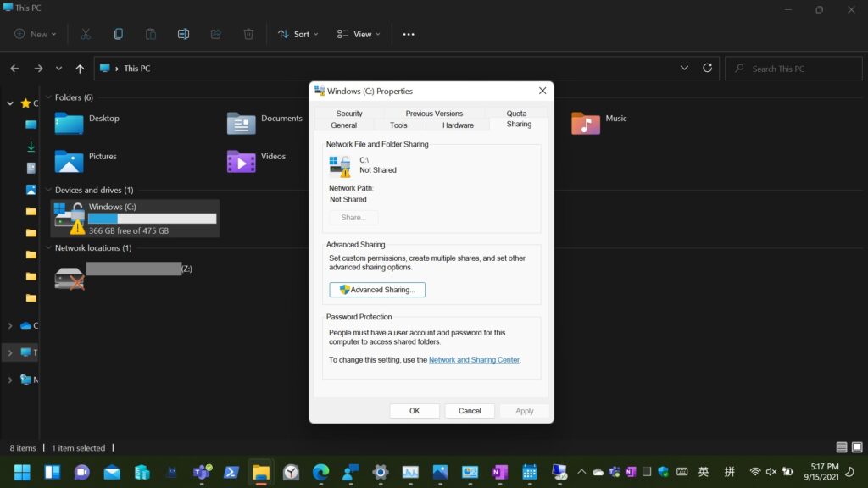This screenshot has height=488, width=868.
Task: Click the Advanced Sharing button
Action: [x=377, y=290]
